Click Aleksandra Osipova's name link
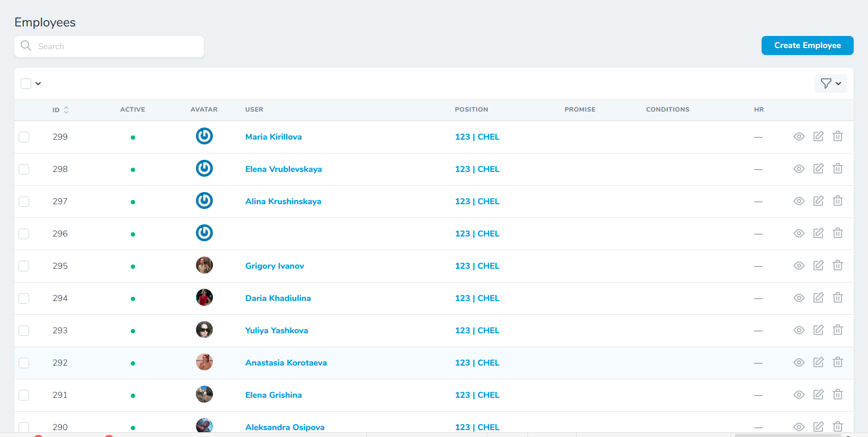 click(x=284, y=427)
